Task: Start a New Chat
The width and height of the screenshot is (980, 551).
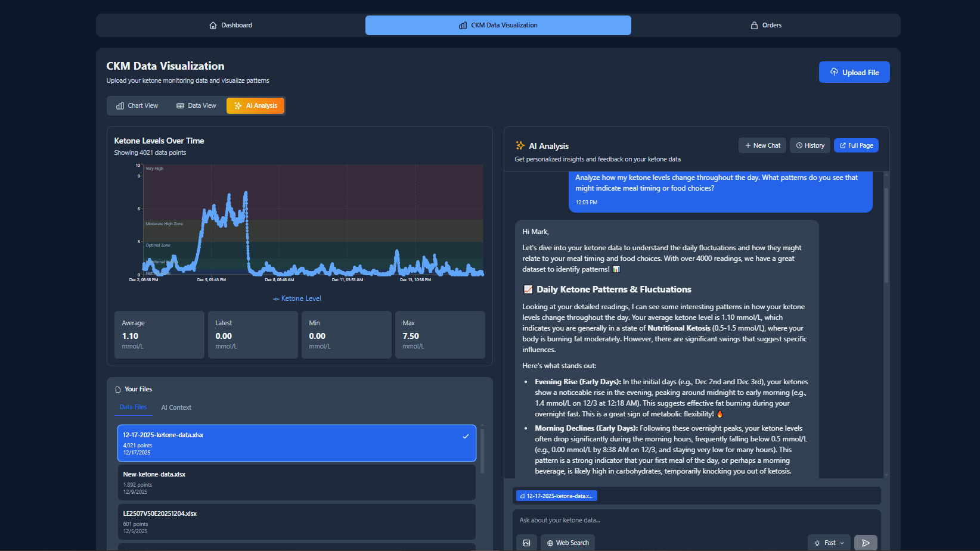Action: pos(762,145)
